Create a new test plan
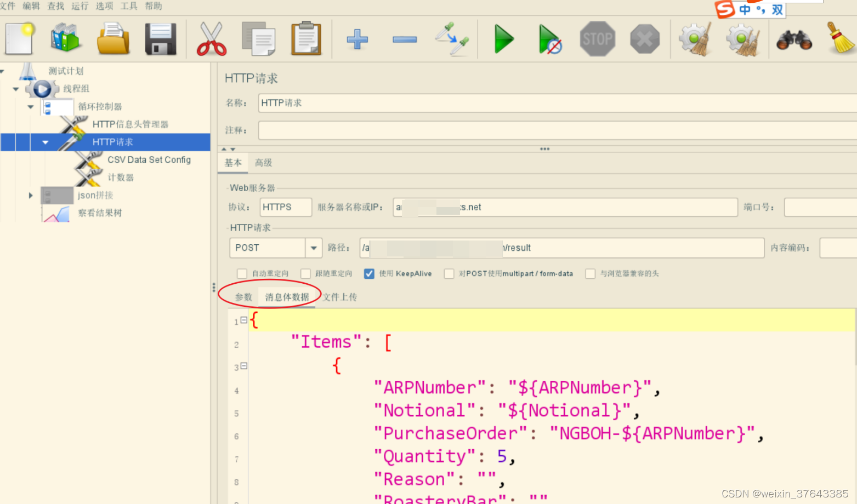Image resolution: width=857 pixels, height=504 pixels. tap(20, 38)
